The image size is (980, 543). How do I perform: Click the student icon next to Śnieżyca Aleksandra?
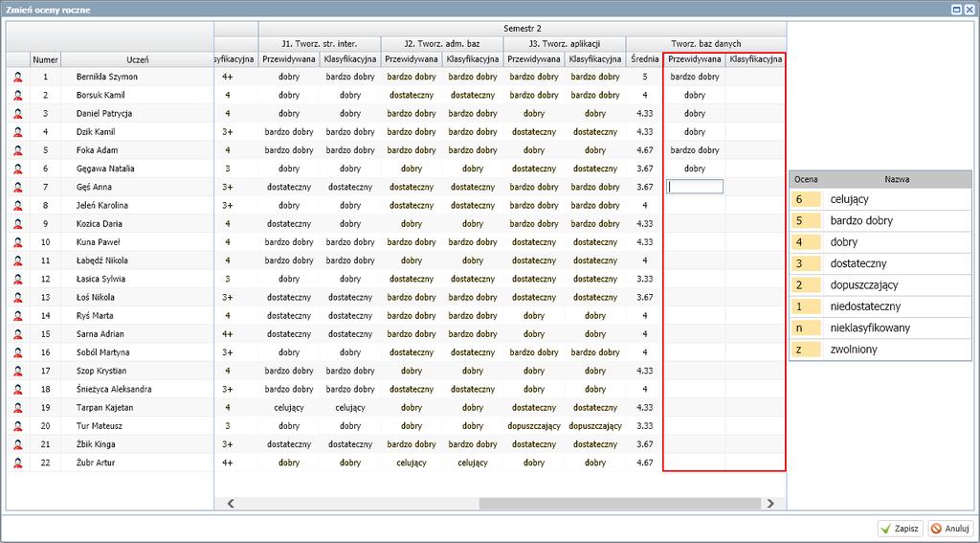[17, 389]
